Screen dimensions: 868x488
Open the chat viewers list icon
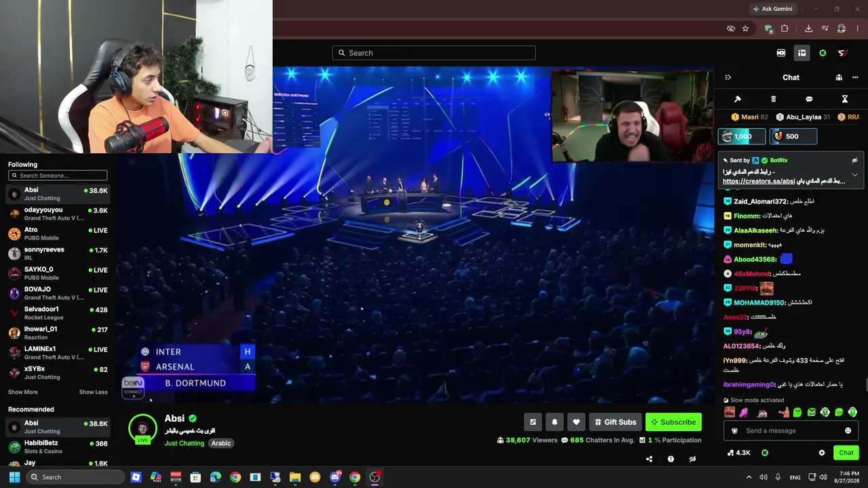point(839,77)
